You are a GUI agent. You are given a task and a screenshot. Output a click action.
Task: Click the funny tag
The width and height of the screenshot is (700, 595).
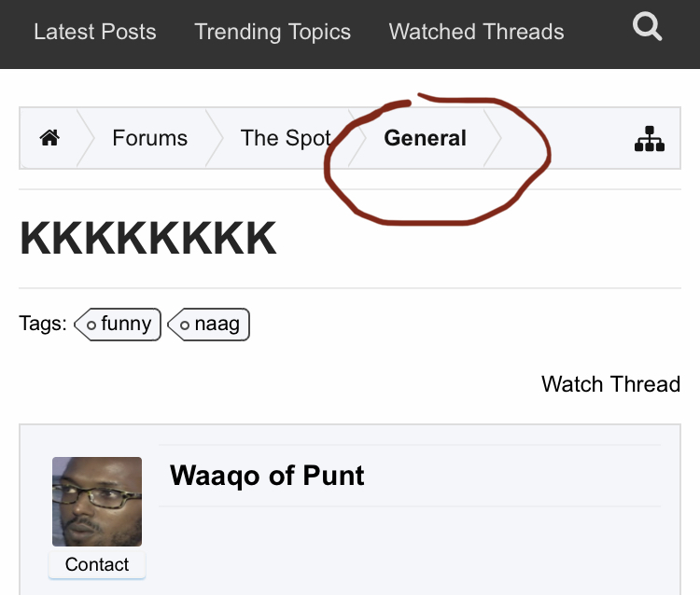[118, 325]
